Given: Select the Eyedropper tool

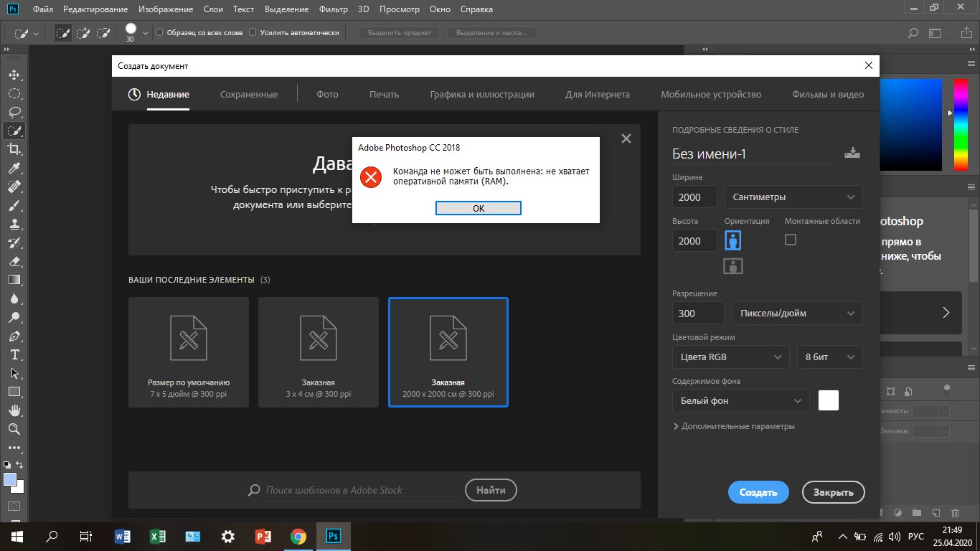Looking at the screenshot, I should pyautogui.click(x=14, y=168).
